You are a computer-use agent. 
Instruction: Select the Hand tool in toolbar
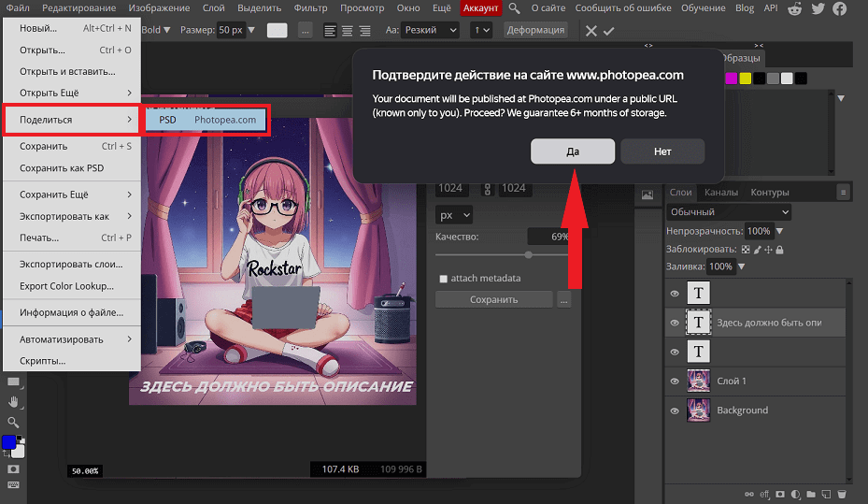pos(13,401)
